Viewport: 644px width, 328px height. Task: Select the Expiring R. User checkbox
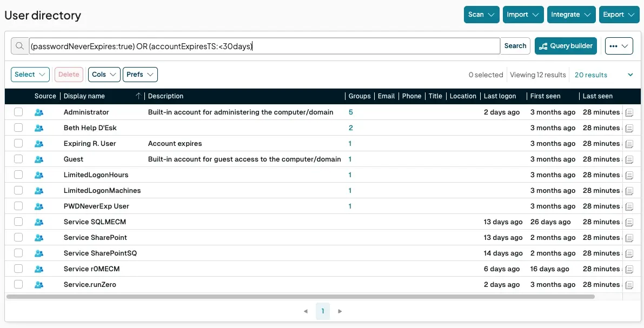(x=19, y=144)
